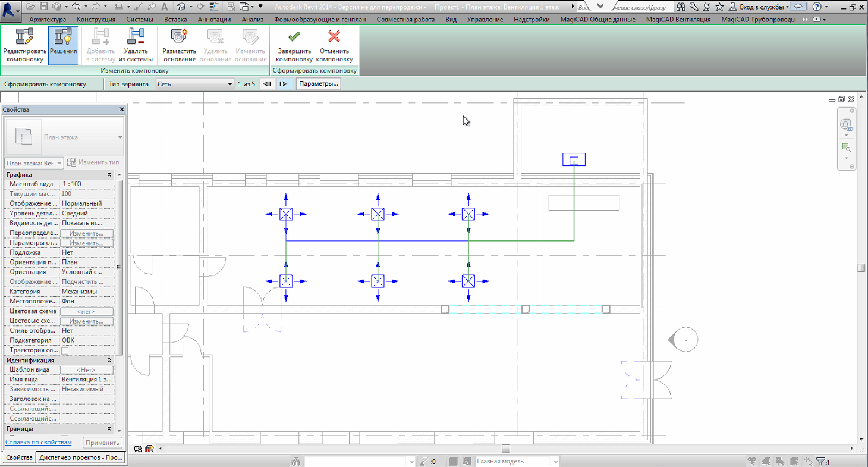Open the Системы ribbon tab
Viewport: 868px width, 467px height.
pos(140,19)
